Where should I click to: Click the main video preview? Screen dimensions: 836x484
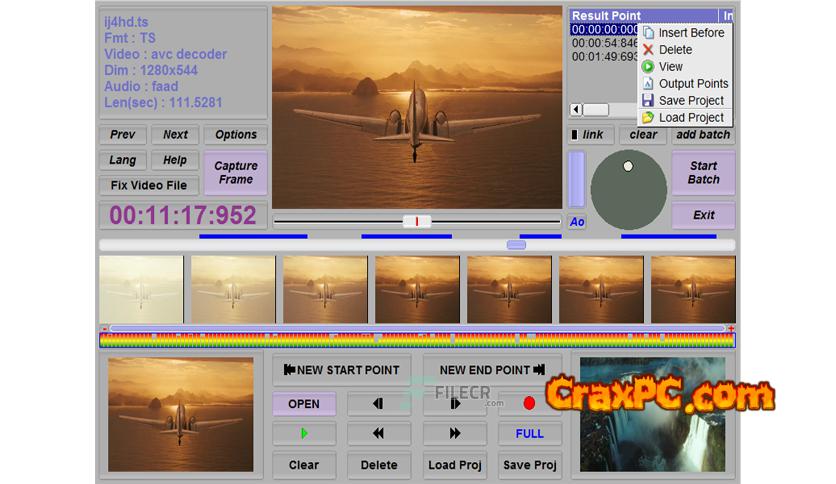tap(417, 108)
